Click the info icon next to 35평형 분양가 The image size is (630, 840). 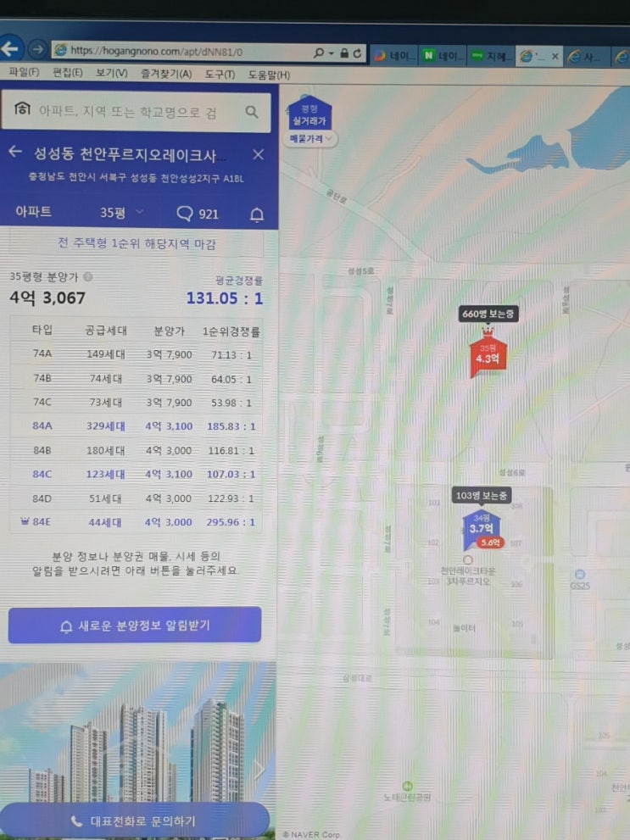coord(88,276)
